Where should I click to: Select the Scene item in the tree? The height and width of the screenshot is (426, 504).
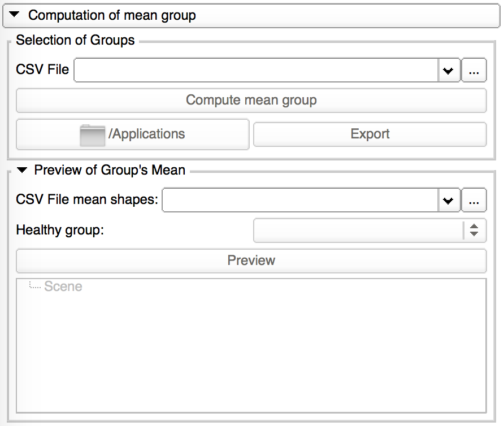63,286
